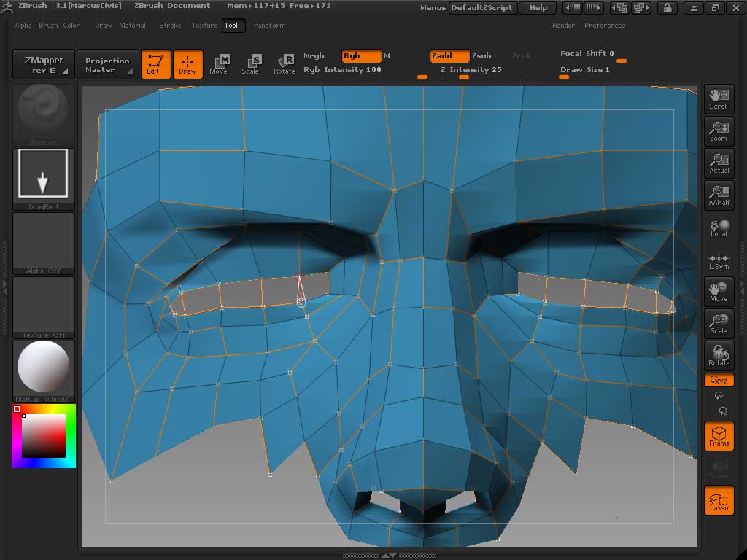Switch on Zsub sculpt mode
The height and width of the screenshot is (560, 747).
[481, 55]
